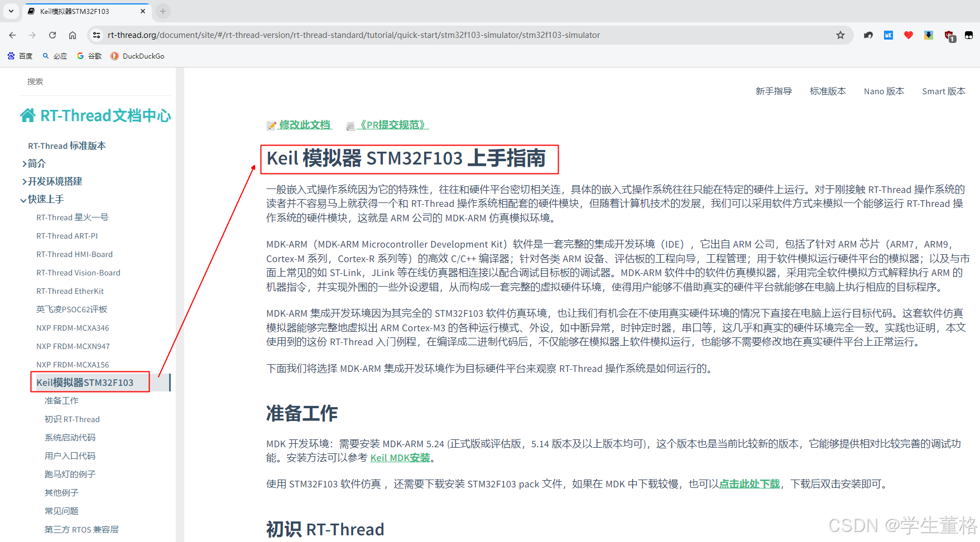Open a new browser tab
This screenshot has width=980, height=542.
coord(163,11)
